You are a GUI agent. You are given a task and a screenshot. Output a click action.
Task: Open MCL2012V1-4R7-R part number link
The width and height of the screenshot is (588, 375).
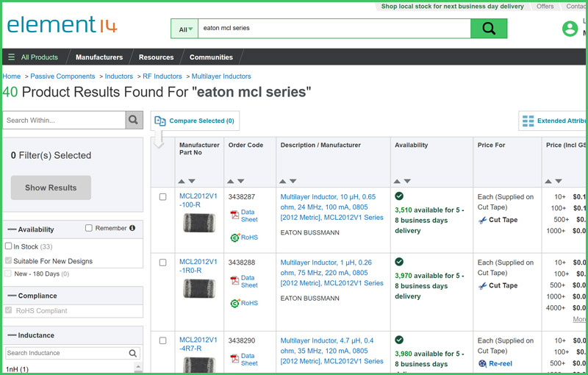coord(198,344)
